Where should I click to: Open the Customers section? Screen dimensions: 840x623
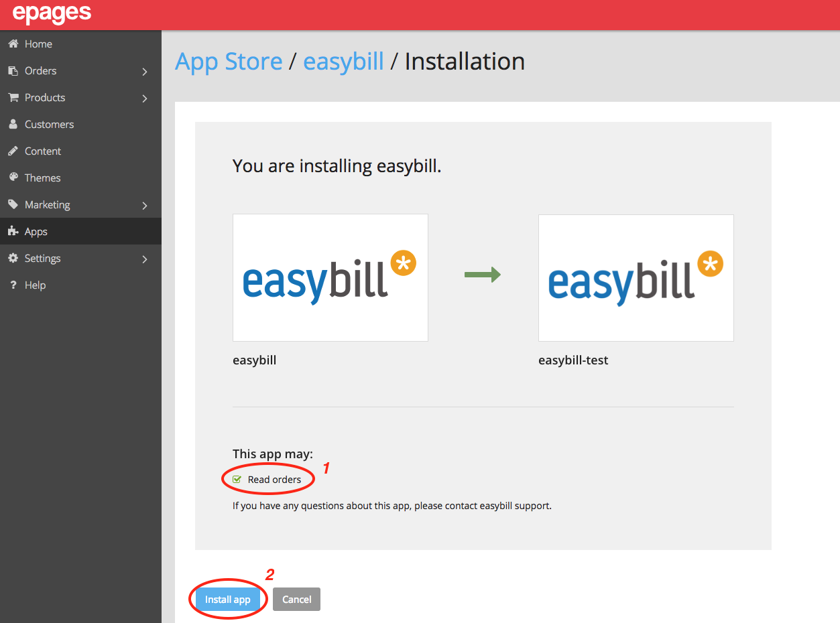(x=80, y=124)
